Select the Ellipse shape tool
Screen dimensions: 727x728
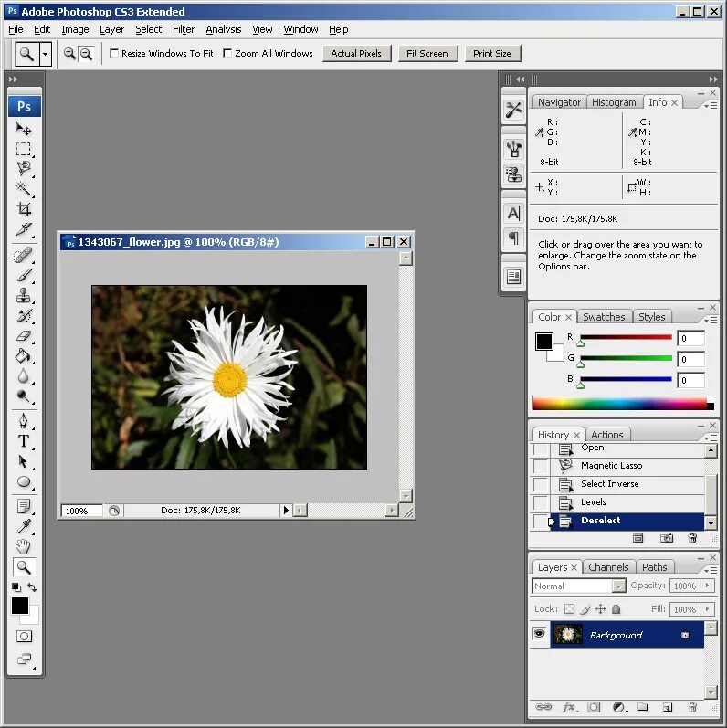click(23, 482)
